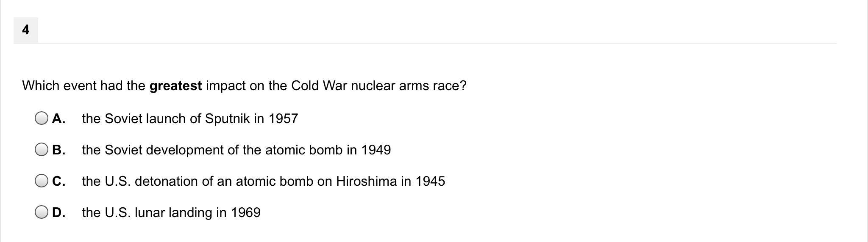The width and height of the screenshot is (868, 242).
Task: Click the bold letter label 'D.'
Action: coord(58,213)
